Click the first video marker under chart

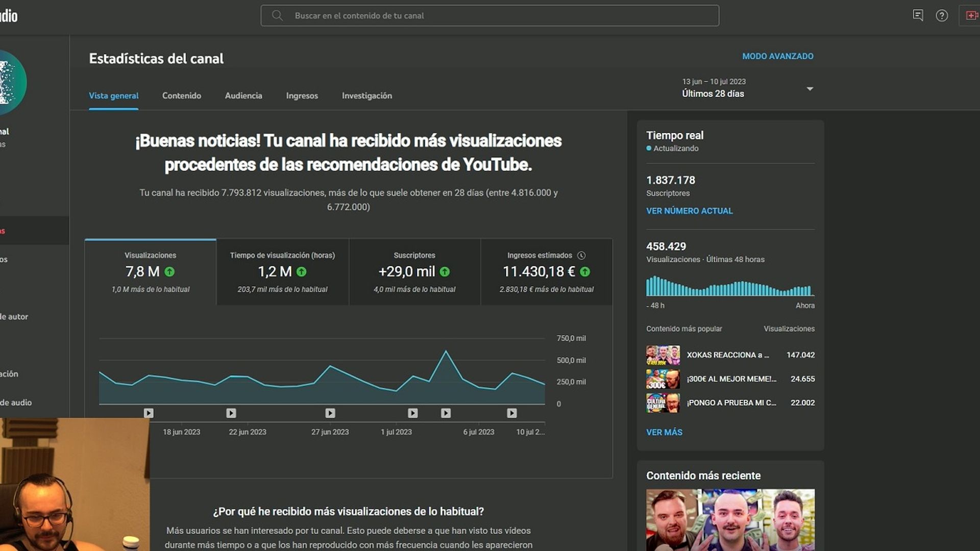[x=149, y=413]
